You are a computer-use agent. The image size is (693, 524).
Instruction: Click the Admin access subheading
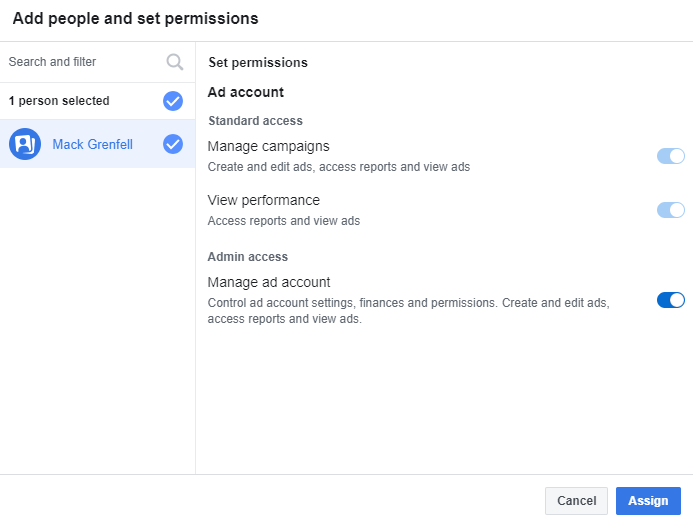[248, 257]
